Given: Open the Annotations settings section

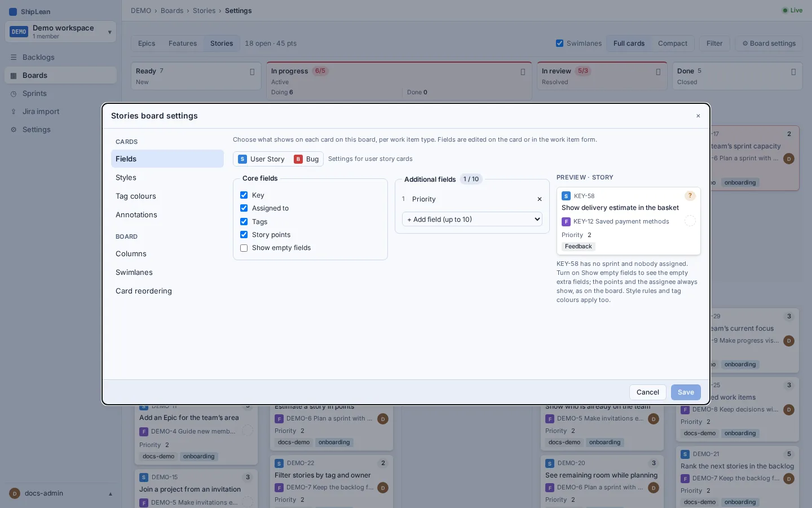Looking at the screenshot, I should [x=167, y=215].
